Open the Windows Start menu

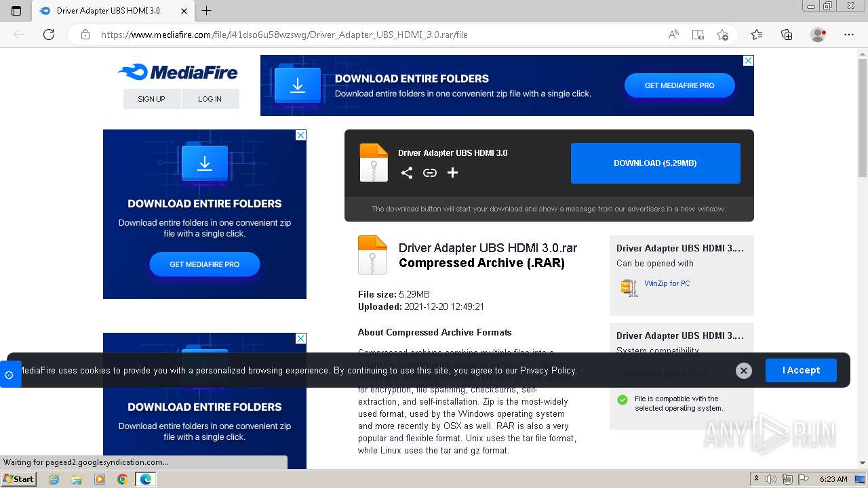click(x=18, y=479)
